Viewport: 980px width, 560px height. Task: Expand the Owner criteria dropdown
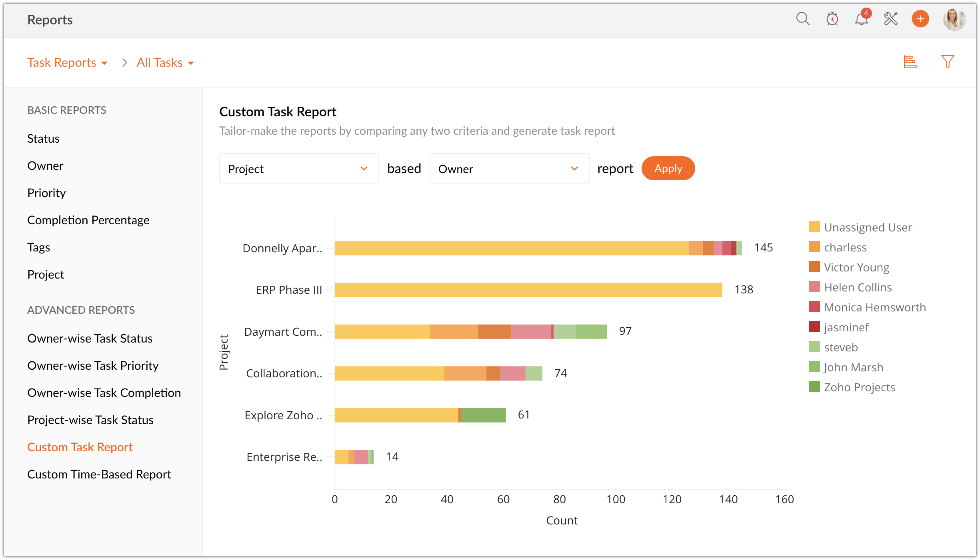509,169
